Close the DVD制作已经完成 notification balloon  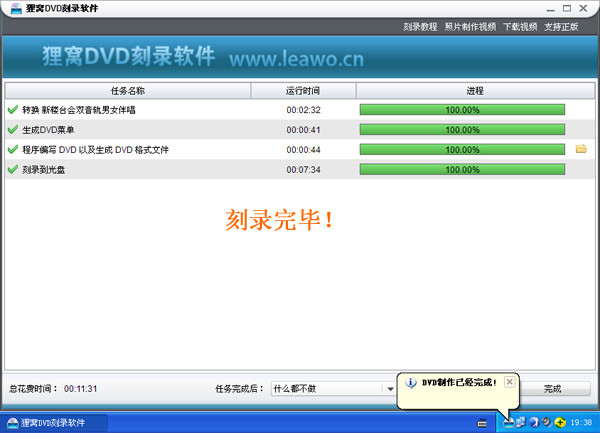(x=509, y=382)
